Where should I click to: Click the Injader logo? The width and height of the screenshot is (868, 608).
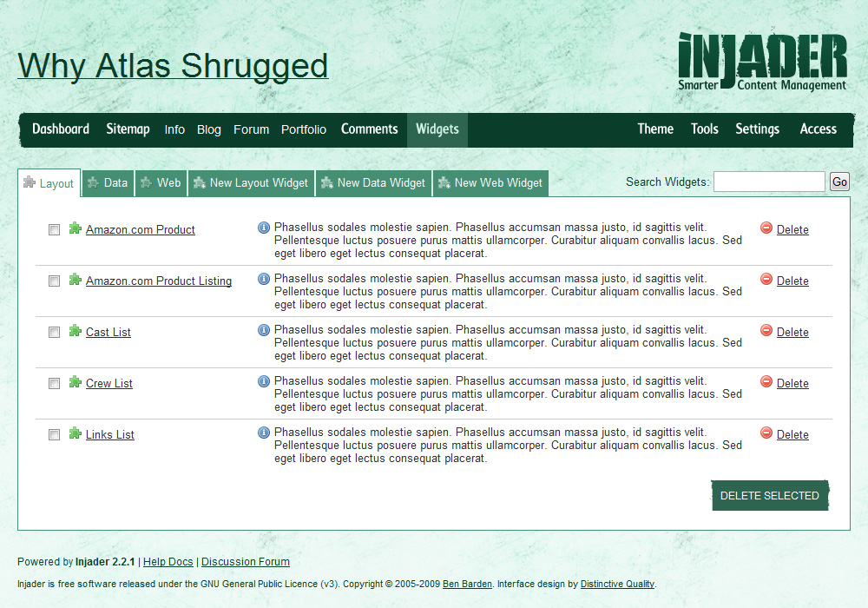pos(762,62)
